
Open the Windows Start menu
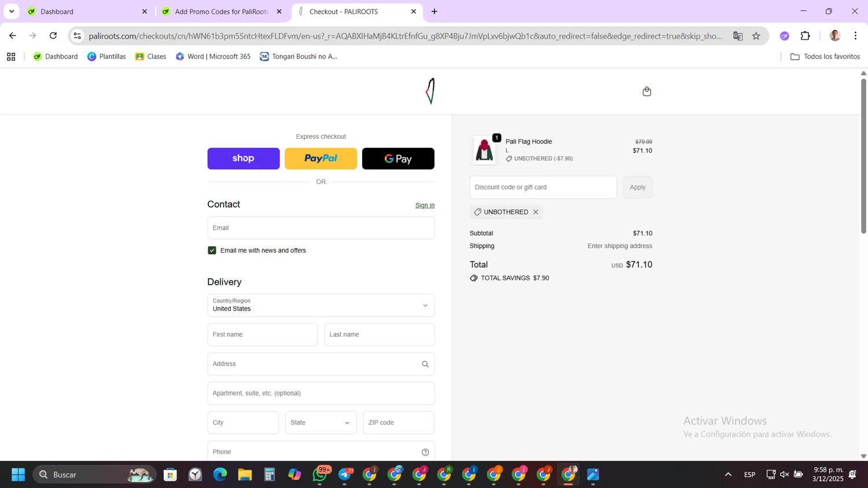(18, 475)
